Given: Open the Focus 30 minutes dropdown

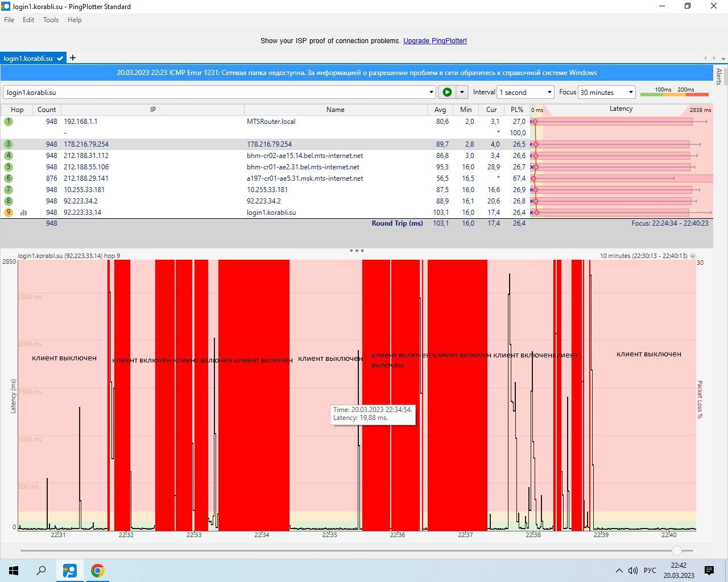Looking at the screenshot, I should click(606, 92).
